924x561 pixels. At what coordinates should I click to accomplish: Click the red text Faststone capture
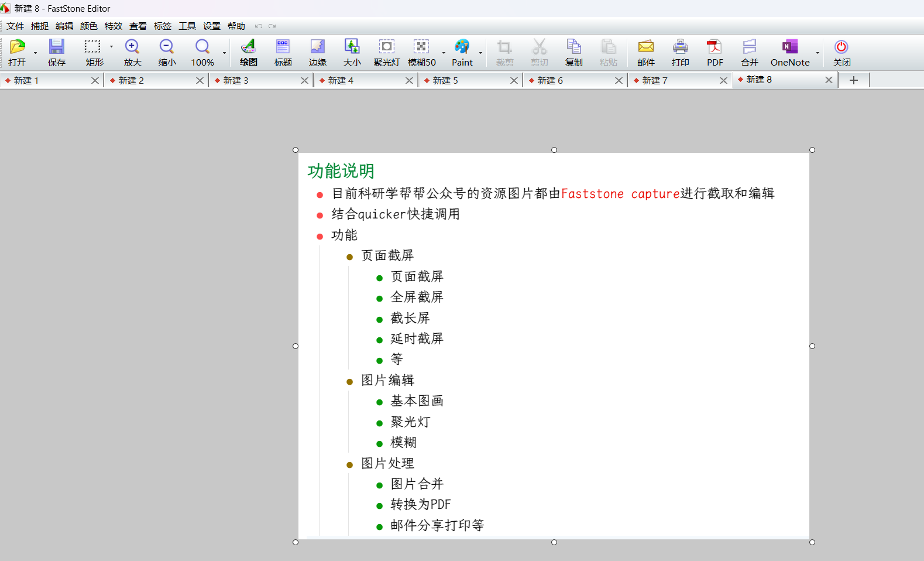(620, 194)
